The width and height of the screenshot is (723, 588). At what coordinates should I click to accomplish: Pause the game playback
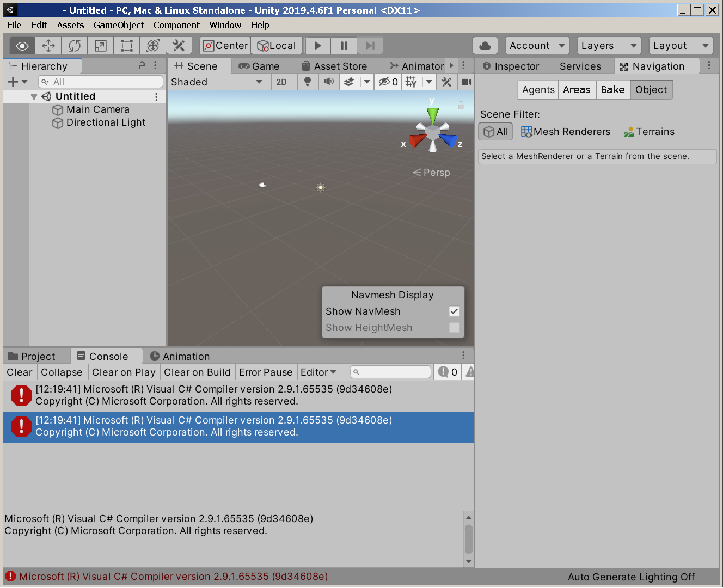[x=344, y=46]
